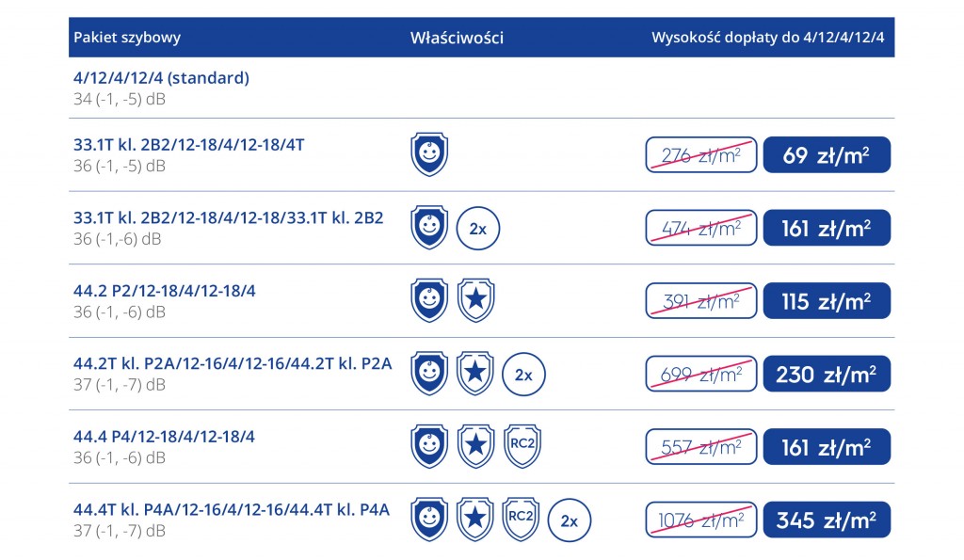Click the 2x circle icon in 474 zł row
The image size is (964, 560).
(477, 228)
